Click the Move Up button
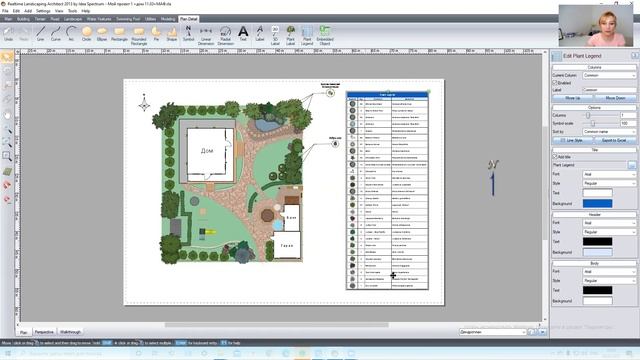Screen dimensions: 640x360 [572, 98]
